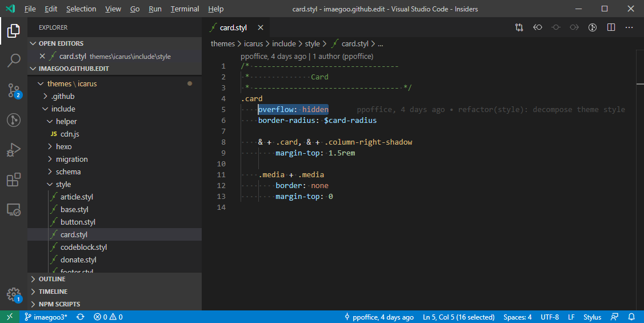Image resolution: width=644 pixels, height=323 pixels.
Task: Click the commit node icon in editor toolbar
Action: pyautogui.click(x=555, y=27)
